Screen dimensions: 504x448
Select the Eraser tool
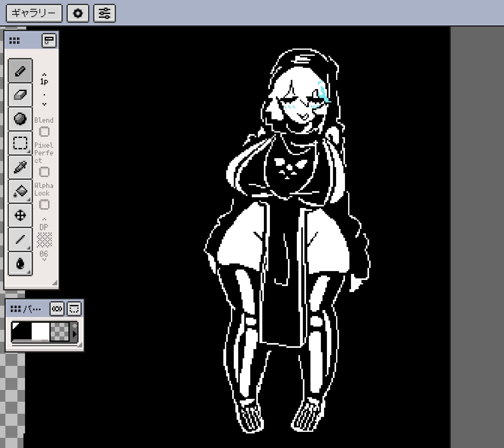pos(20,95)
